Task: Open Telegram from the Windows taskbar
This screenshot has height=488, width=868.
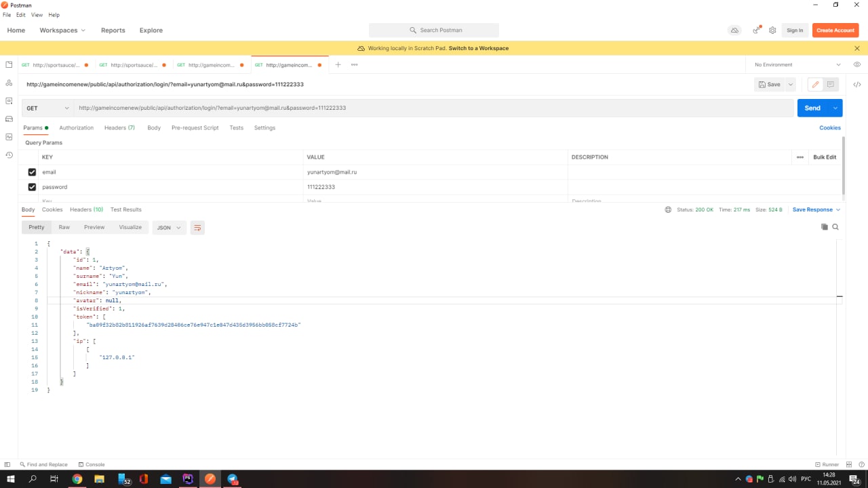Action: pos(232,479)
